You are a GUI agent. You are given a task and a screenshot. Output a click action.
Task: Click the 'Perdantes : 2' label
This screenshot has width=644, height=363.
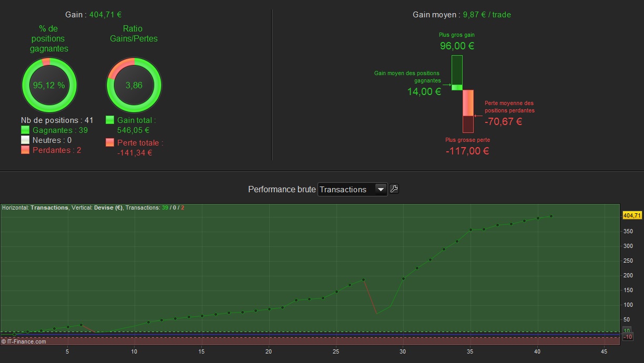57,150
